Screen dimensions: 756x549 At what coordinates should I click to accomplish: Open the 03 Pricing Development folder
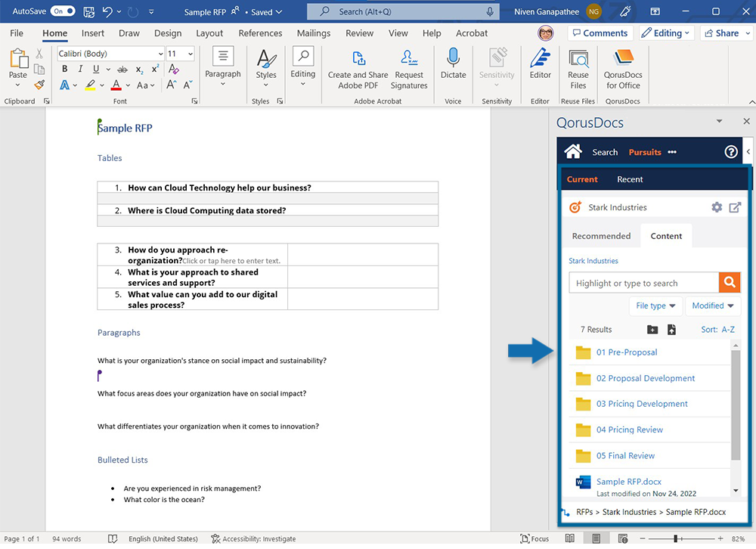(x=642, y=404)
